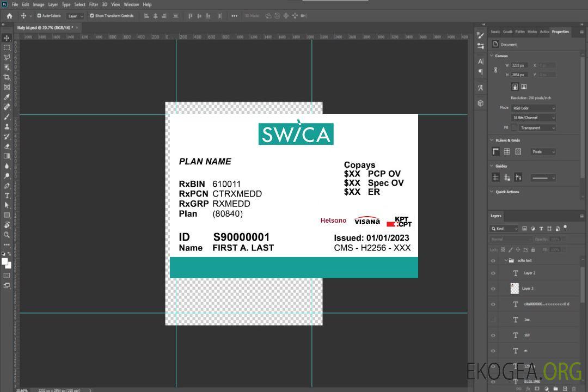Open the RGB Color mode dropdown
Image resolution: width=588 pixels, height=392 pixels.
[x=533, y=108]
